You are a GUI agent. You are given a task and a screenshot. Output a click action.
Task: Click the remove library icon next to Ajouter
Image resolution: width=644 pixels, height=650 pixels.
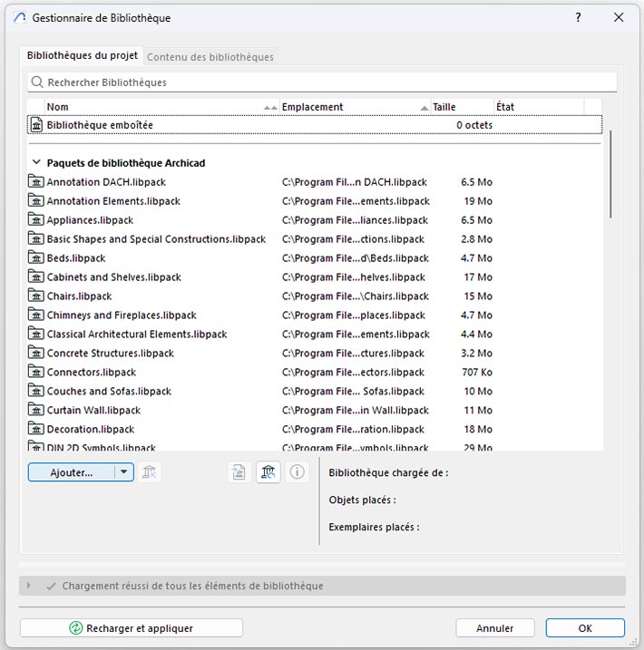[x=150, y=472]
